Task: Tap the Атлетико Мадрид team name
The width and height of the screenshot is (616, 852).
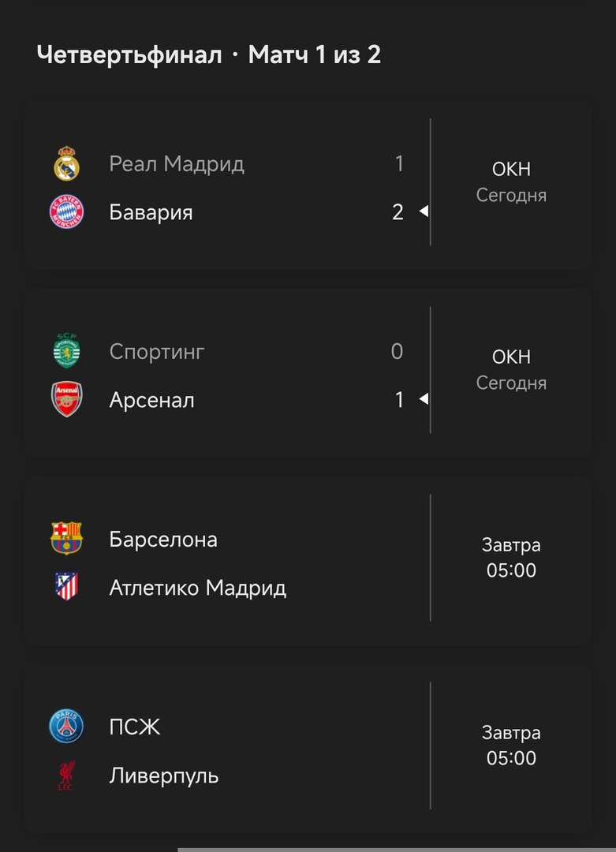Action: click(x=198, y=588)
